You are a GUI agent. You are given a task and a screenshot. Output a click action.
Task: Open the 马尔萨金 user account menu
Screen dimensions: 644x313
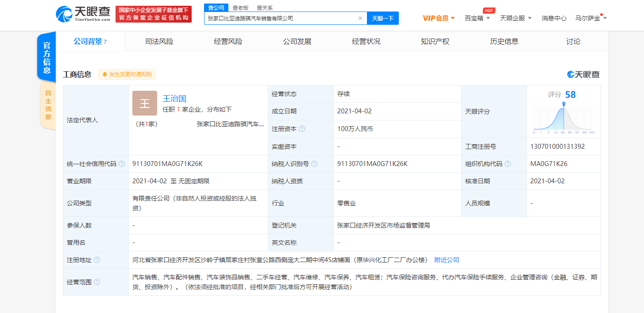(590, 18)
